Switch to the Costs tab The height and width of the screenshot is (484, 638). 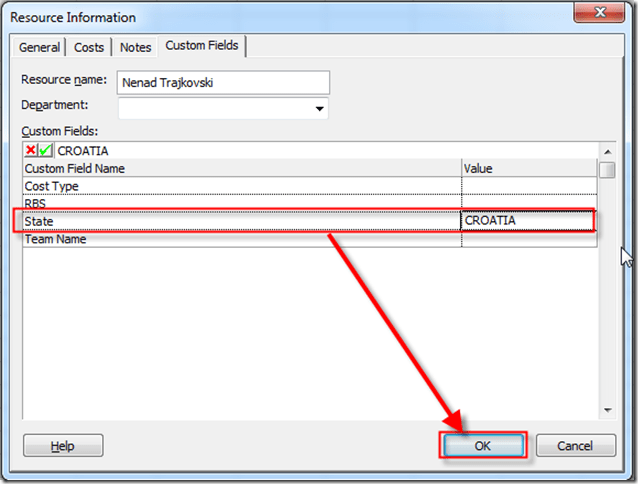click(x=89, y=47)
